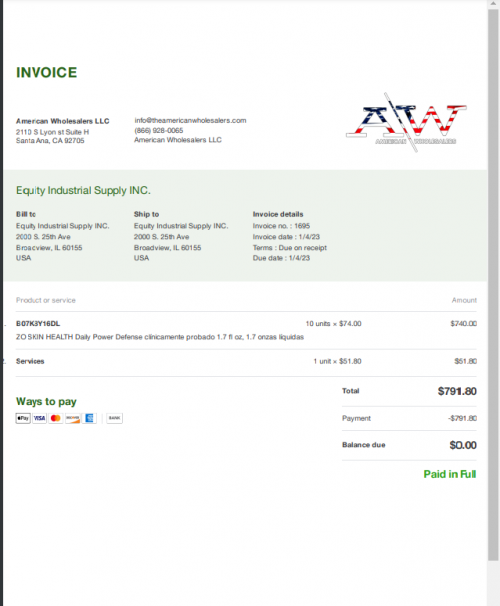
Task: Click 10 units × $74.00 quantity
Action: tap(333, 323)
